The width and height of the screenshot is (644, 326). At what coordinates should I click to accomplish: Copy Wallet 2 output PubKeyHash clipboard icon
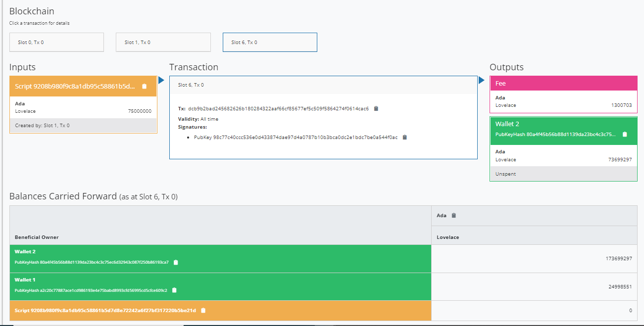coord(625,134)
